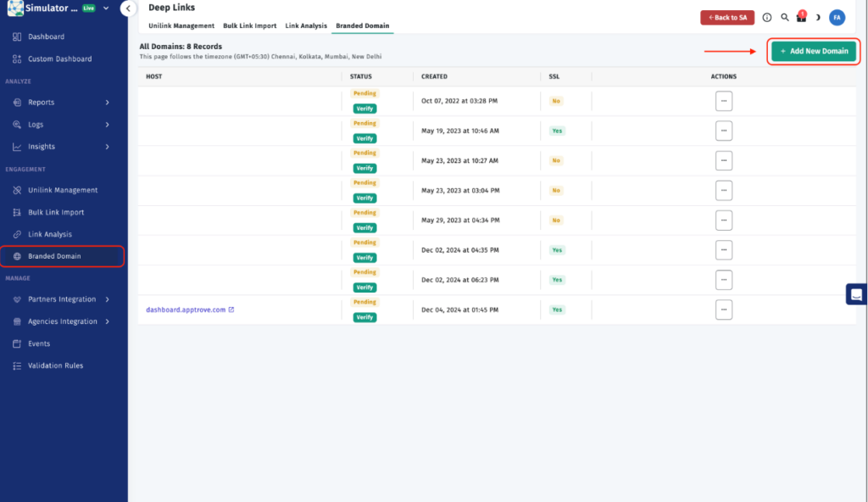Switch to the Link Analysis tab
The height and width of the screenshot is (502, 868).
(306, 26)
